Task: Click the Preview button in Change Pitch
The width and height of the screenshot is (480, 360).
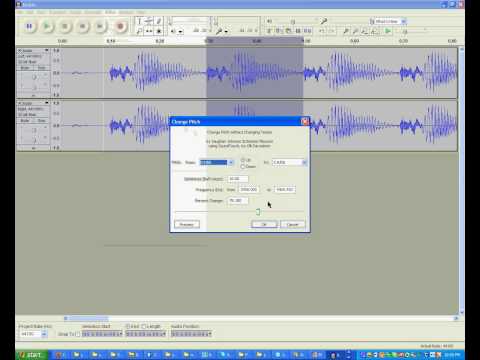Action: click(187, 224)
